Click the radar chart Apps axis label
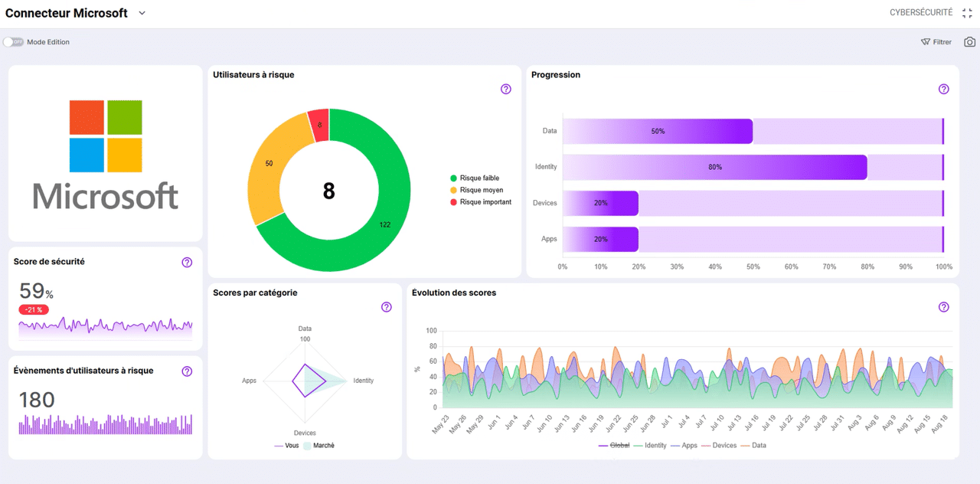980x484 pixels. click(249, 381)
